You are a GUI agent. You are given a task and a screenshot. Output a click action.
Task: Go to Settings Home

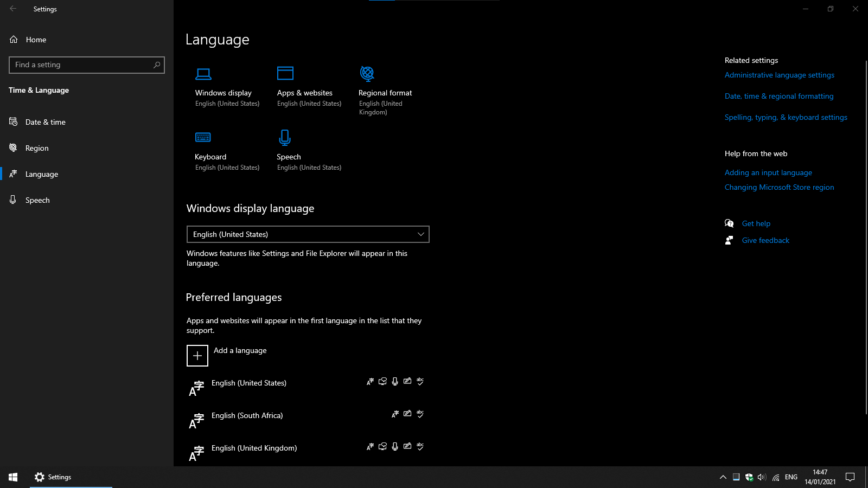coord(87,40)
